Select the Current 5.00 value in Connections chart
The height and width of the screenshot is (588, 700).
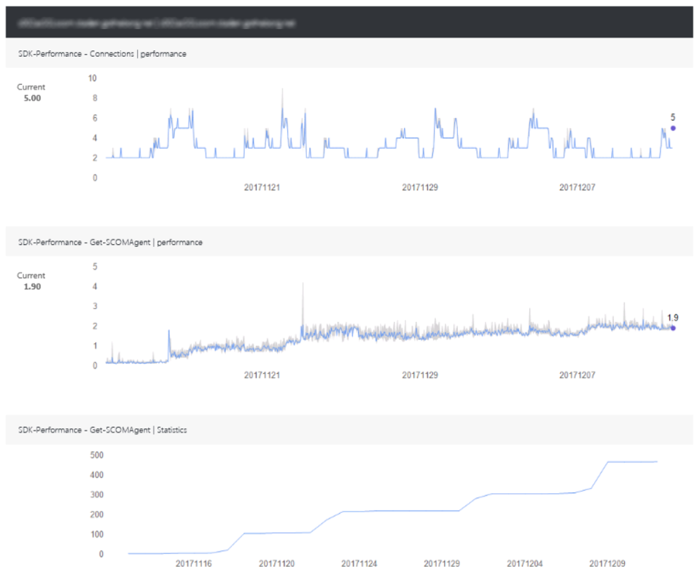[31, 98]
